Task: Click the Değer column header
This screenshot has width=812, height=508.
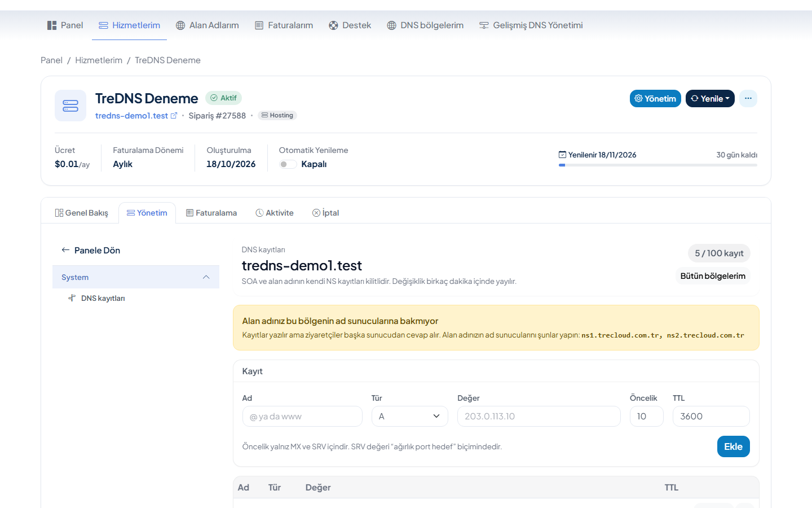Action: coord(318,488)
